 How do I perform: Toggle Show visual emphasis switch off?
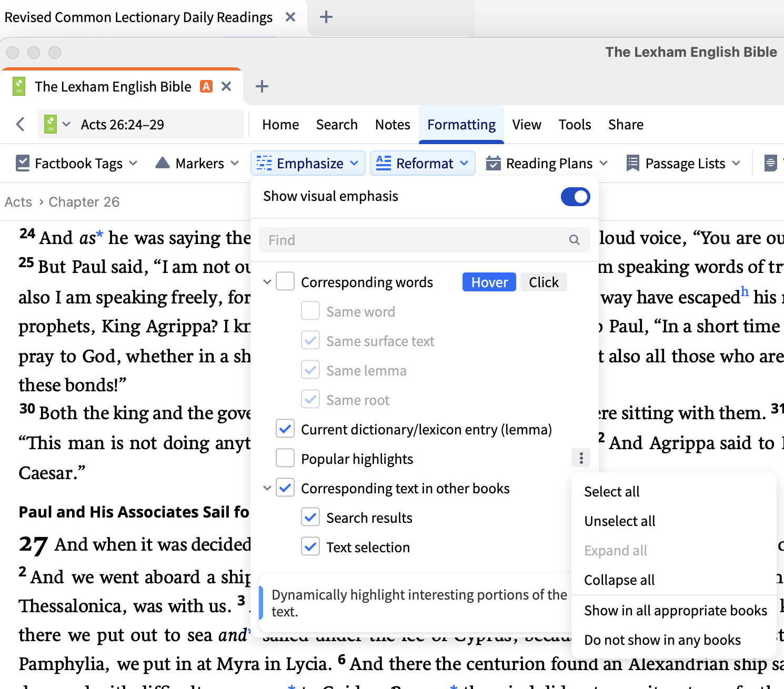coord(575,197)
